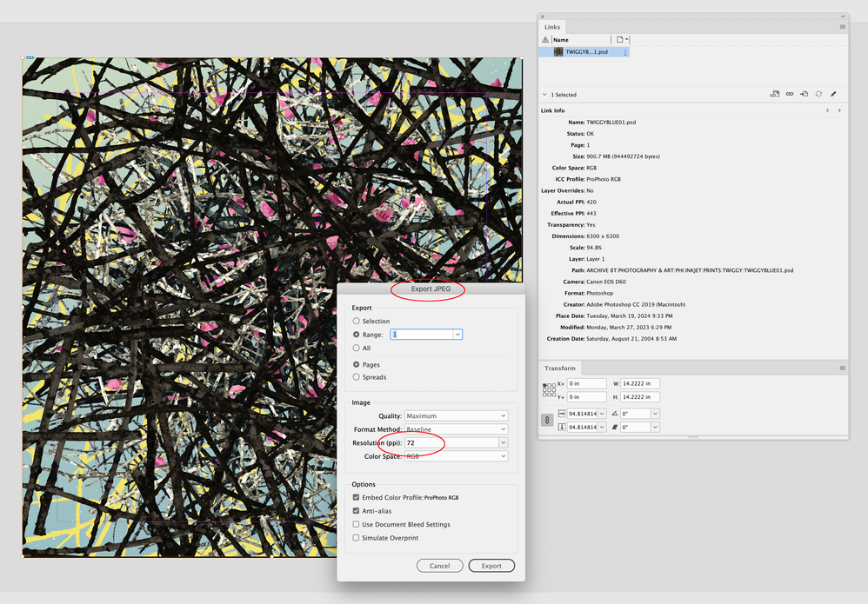The width and height of the screenshot is (868, 604).
Task: Switch to the Links tab
Action: pos(552,27)
